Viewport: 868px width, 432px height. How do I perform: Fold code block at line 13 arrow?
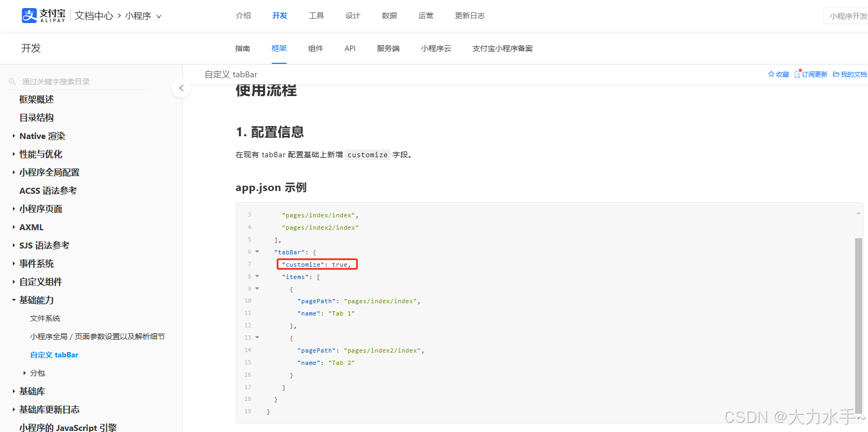tap(257, 338)
